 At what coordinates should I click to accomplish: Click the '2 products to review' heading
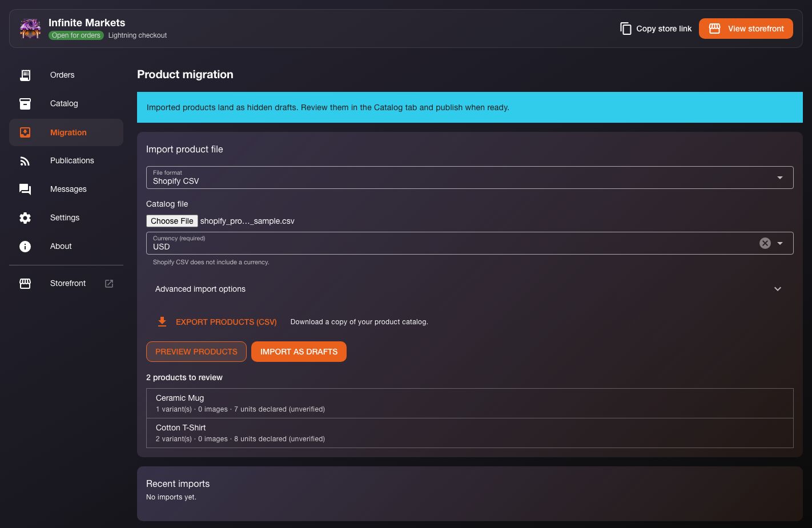184,377
